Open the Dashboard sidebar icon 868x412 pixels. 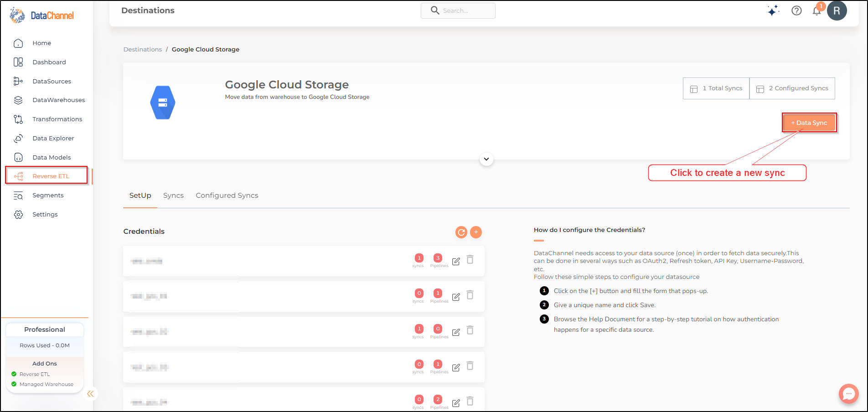pos(18,62)
